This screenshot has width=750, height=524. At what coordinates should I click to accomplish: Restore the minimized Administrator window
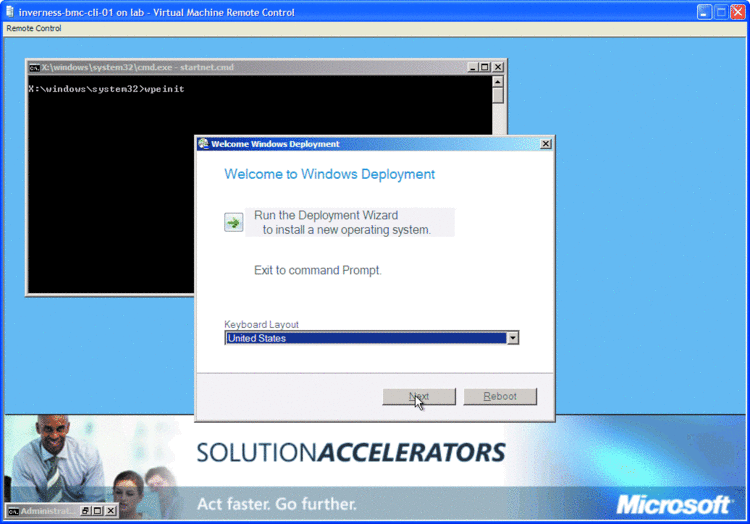86,511
